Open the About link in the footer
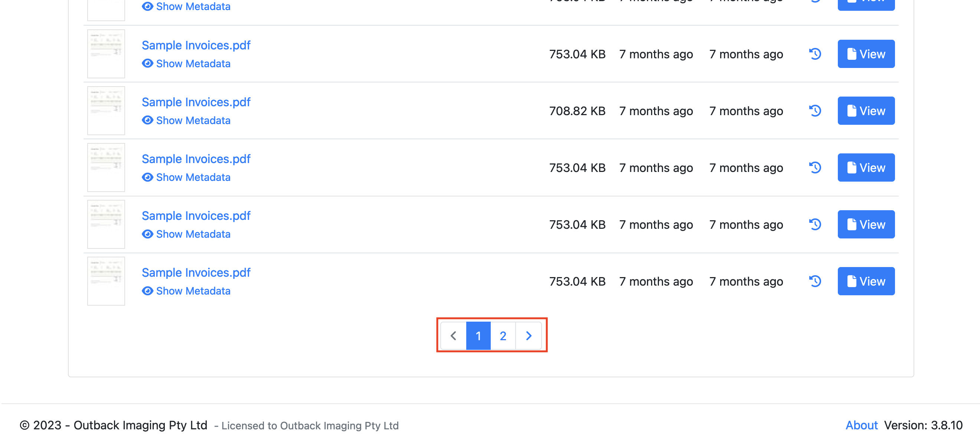Viewport: 980px width, 439px height. click(861, 425)
